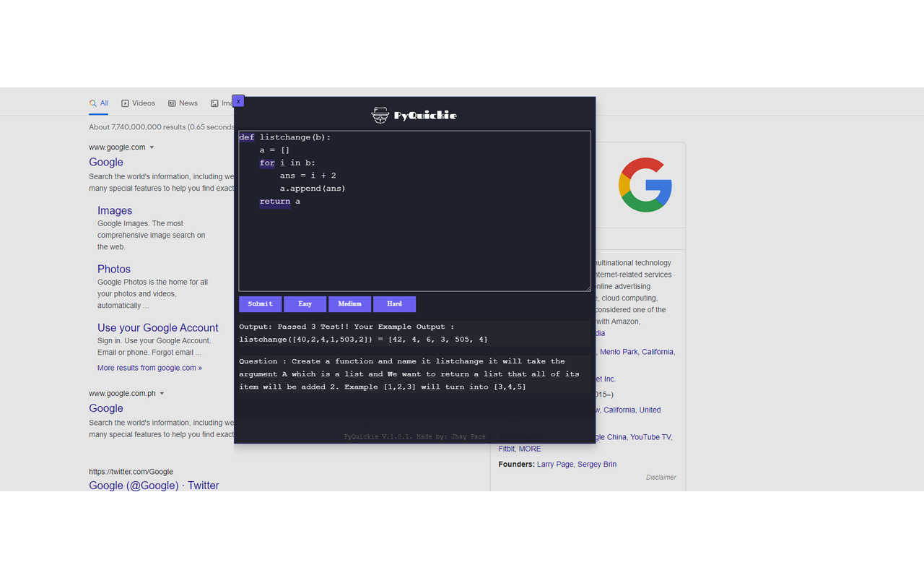Image resolution: width=924 pixels, height=578 pixels.
Task: Click More results from google.com
Action: point(149,367)
